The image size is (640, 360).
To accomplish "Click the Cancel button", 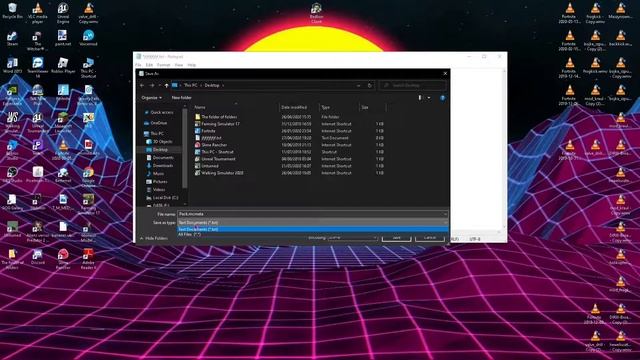I will [430, 238].
